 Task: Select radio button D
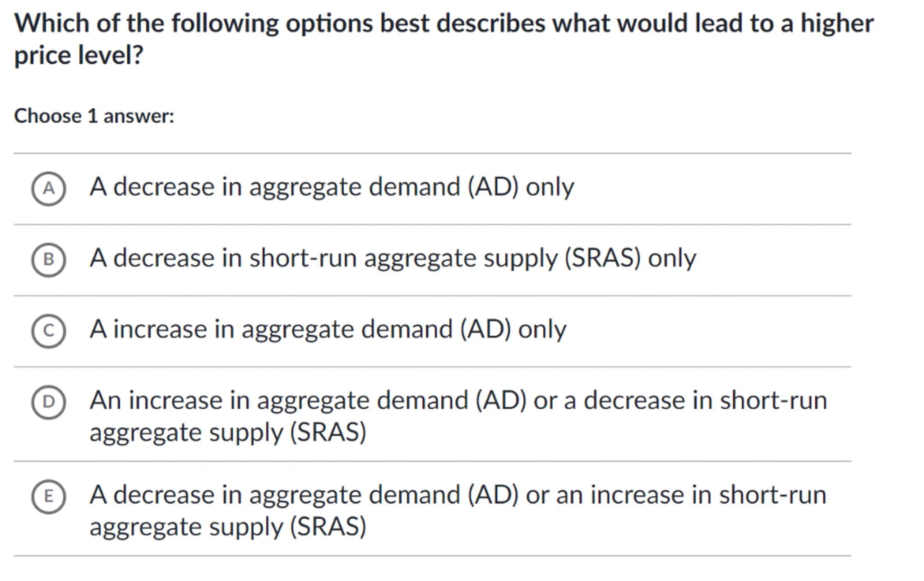click(x=49, y=402)
